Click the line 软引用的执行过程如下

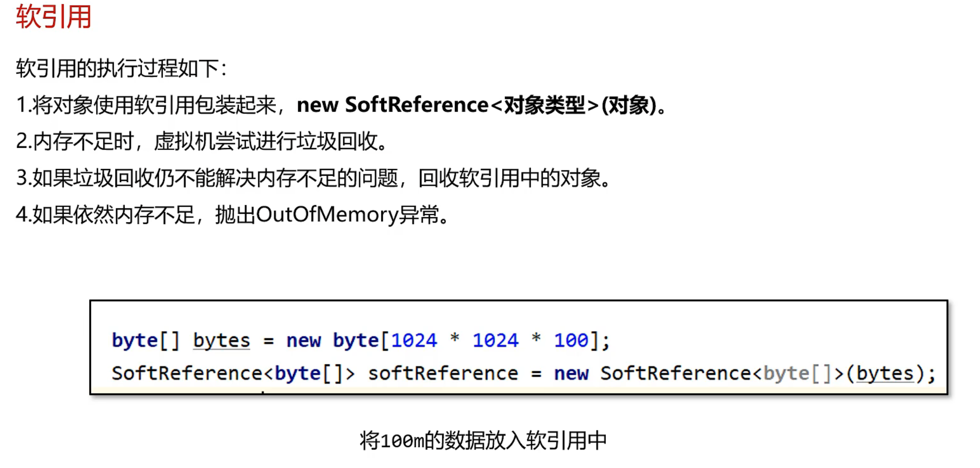point(121,68)
